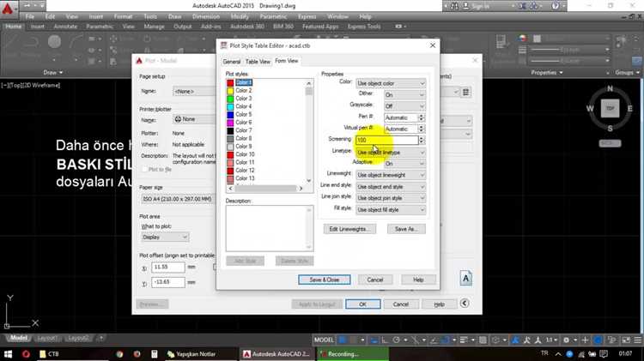Toggle polar tracking in status bar
Image resolution: width=644 pixels, height=361 pixels.
click(396, 340)
